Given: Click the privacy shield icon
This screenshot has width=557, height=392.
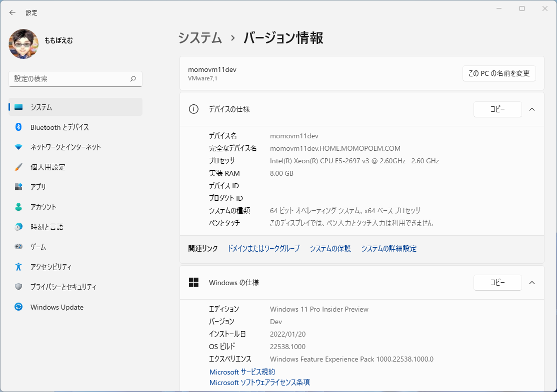Looking at the screenshot, I should (18, 287).
